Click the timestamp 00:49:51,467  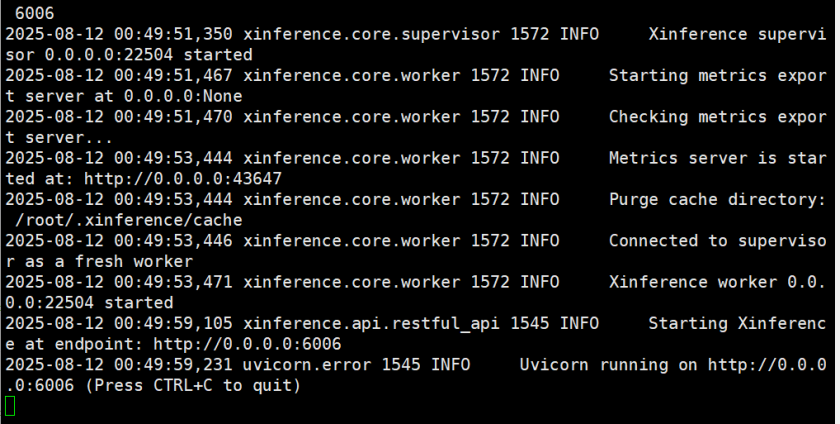173,76
